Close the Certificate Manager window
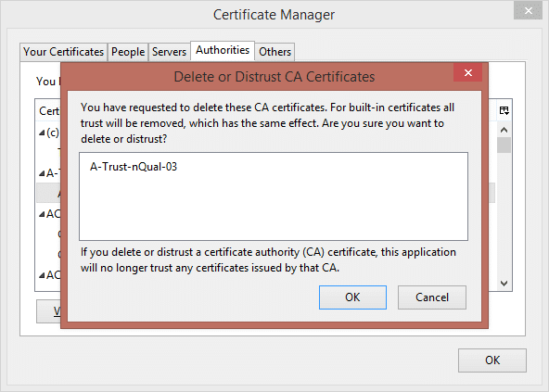 pos(529,11)
